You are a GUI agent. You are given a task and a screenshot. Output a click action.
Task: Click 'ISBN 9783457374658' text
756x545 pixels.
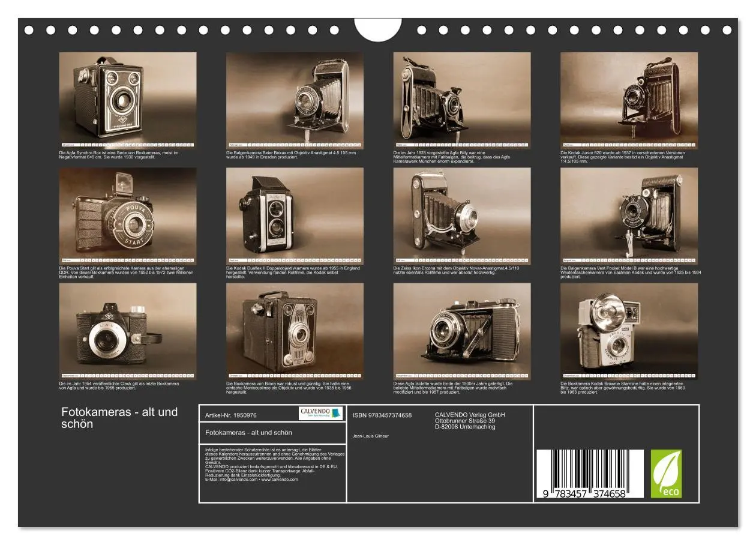(382, 415)
